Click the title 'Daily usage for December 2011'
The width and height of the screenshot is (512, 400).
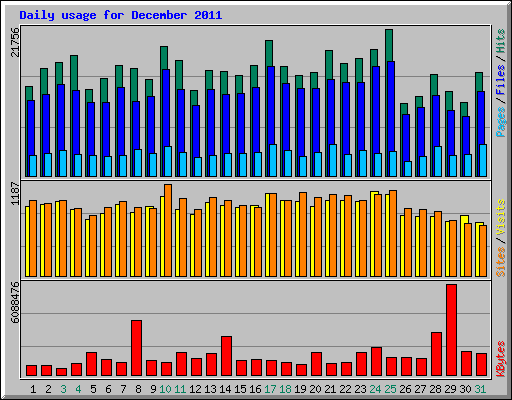tap(121, 15)
